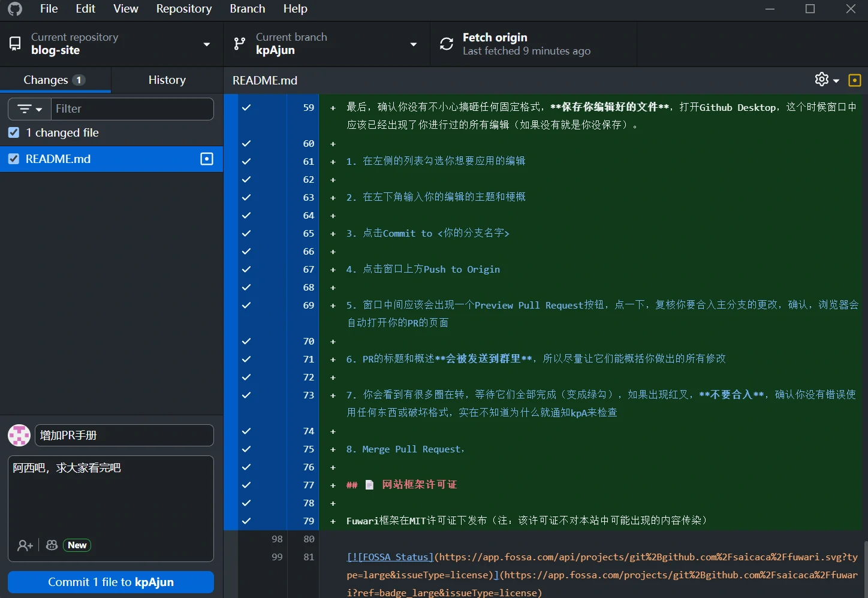
Task: Open the Repository menu
Action: (183, 9)
